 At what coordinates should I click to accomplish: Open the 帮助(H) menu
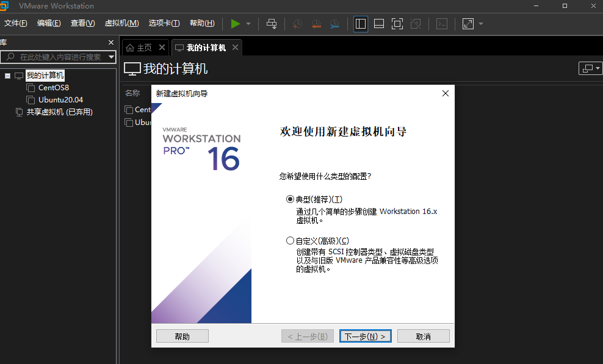tap(202, 23)
